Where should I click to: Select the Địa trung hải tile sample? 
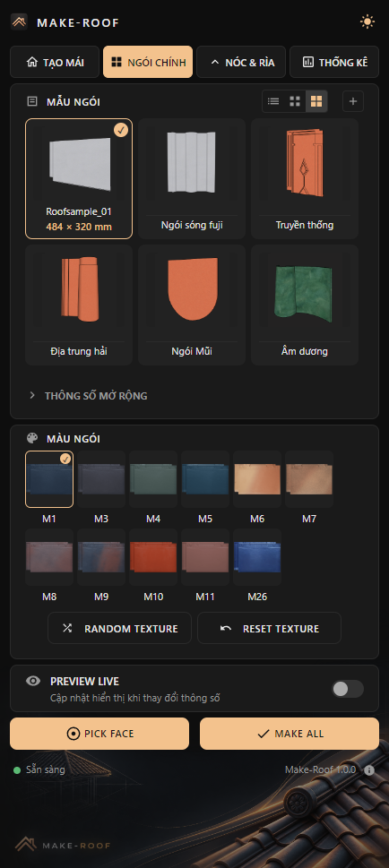pos(79,305)
